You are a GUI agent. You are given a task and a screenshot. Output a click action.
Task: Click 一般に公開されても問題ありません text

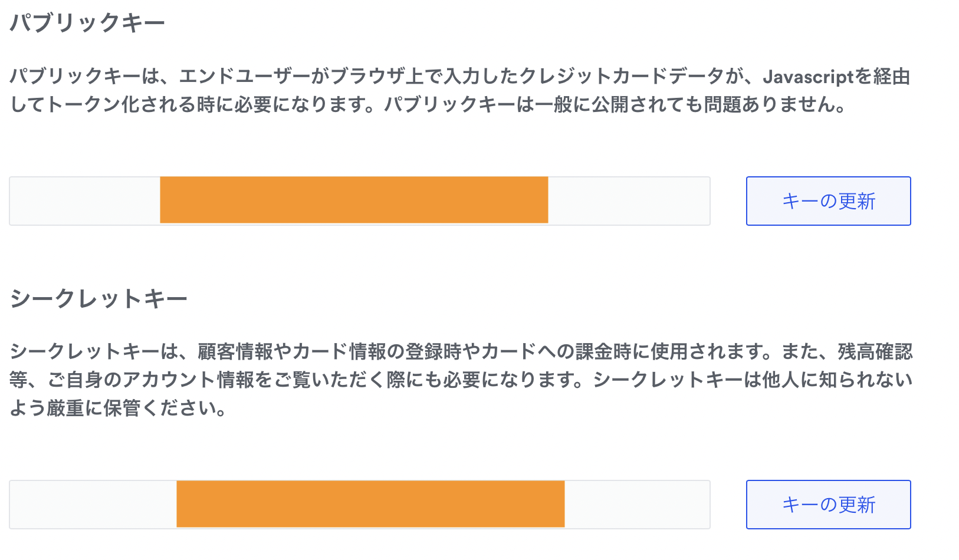[x=690, y=105]
